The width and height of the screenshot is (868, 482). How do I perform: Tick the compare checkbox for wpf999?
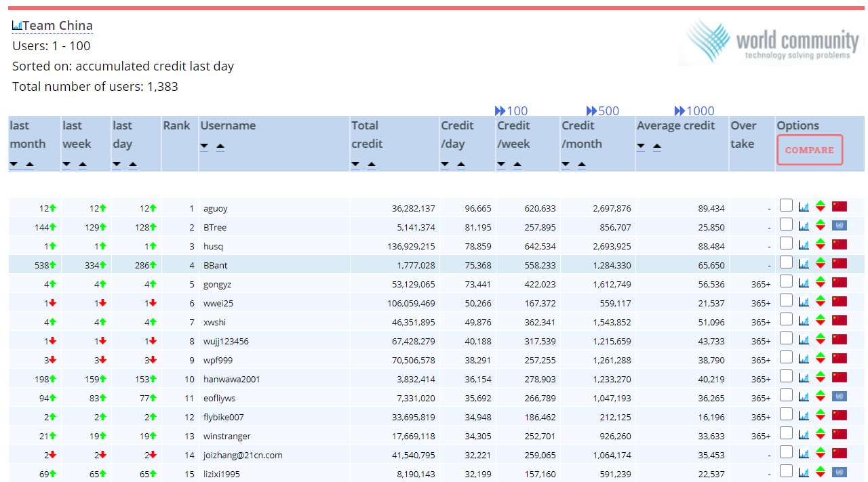coord(786,357)
